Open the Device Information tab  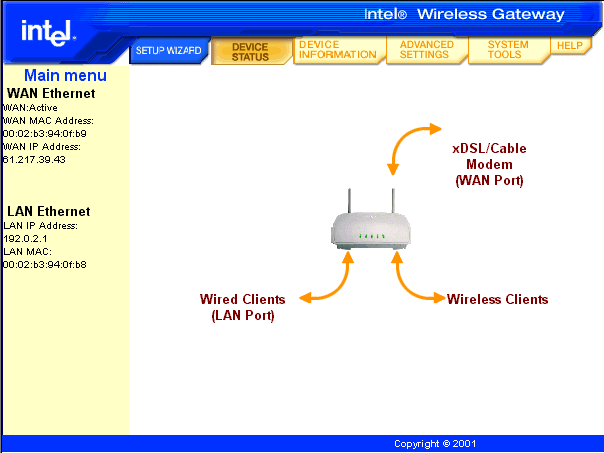click(338, 50)
